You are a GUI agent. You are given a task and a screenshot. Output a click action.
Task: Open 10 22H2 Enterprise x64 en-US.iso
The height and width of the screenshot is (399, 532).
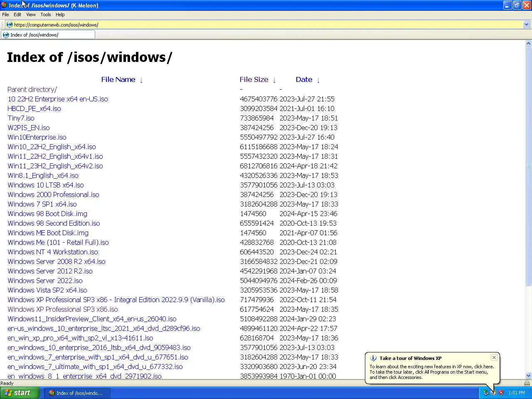[58, 99]
